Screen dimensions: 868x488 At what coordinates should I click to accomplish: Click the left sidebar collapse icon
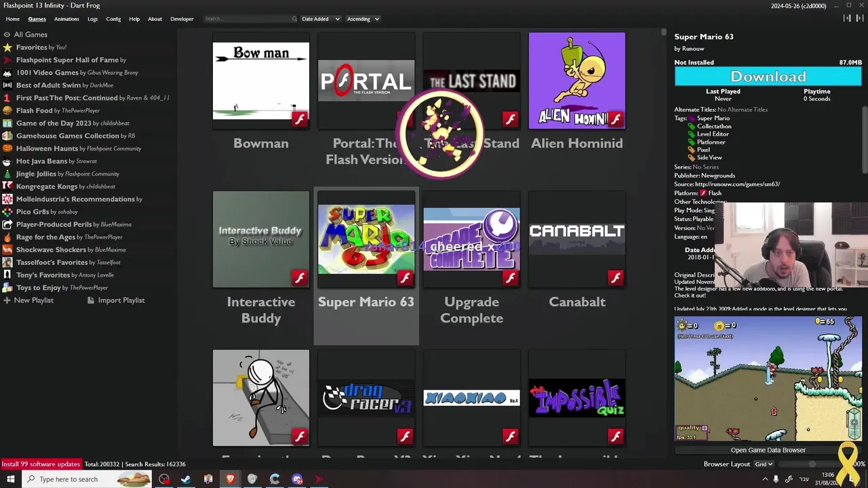click(x=847, y=18)
